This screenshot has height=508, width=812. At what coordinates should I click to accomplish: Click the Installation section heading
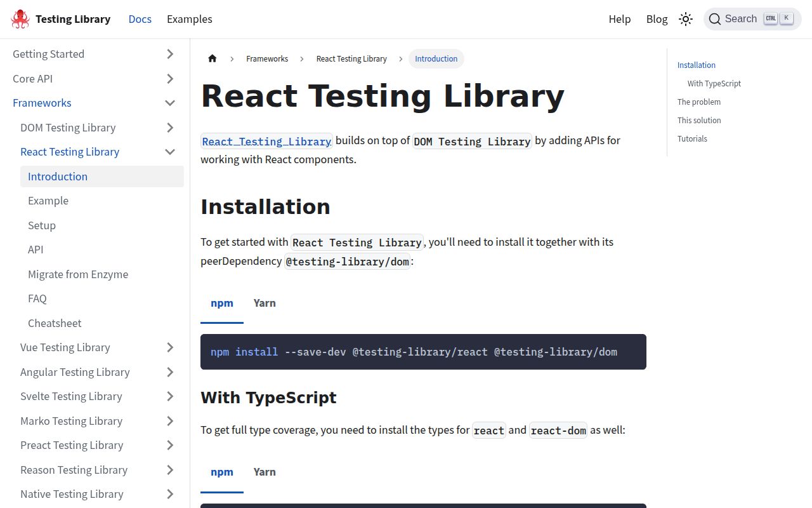point(265,207)
